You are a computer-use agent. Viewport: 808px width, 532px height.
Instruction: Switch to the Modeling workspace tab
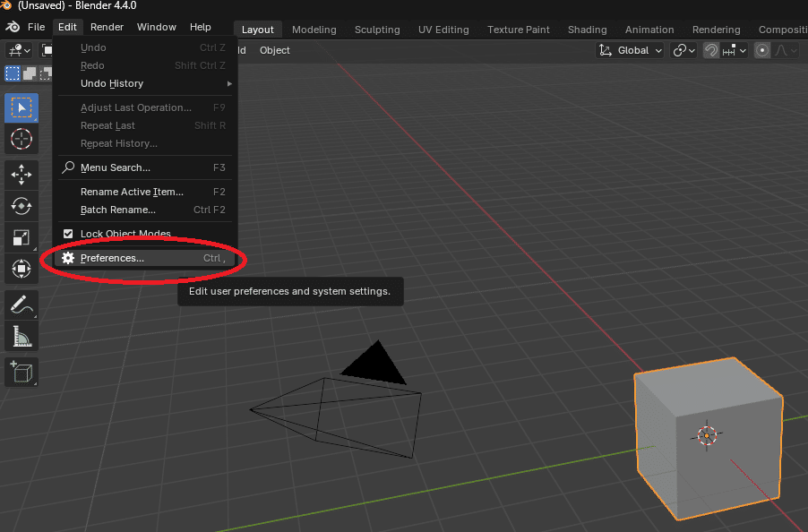tap(314, 29)
